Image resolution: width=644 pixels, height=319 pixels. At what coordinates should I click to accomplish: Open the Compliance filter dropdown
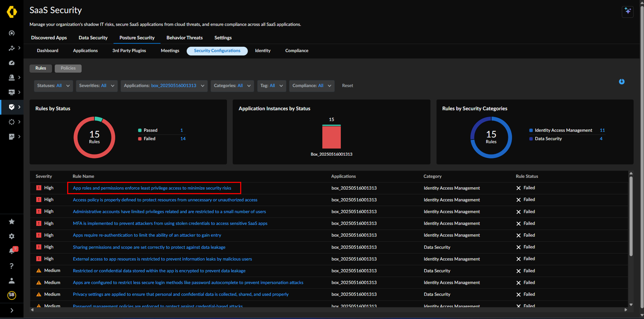[311, 86]
